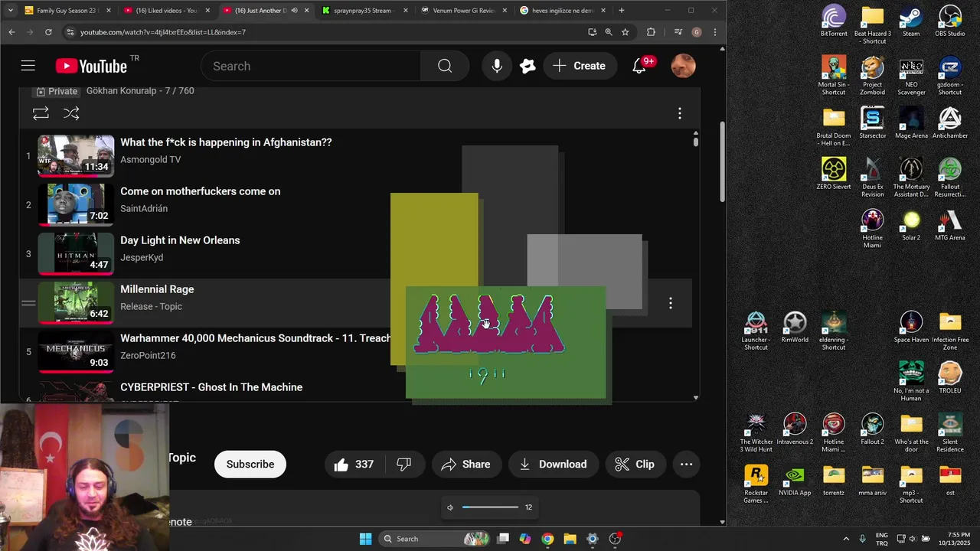The height and width of the screenshot is (551, 980).
Task: Reload the page
Action: (x=48, y=32)
